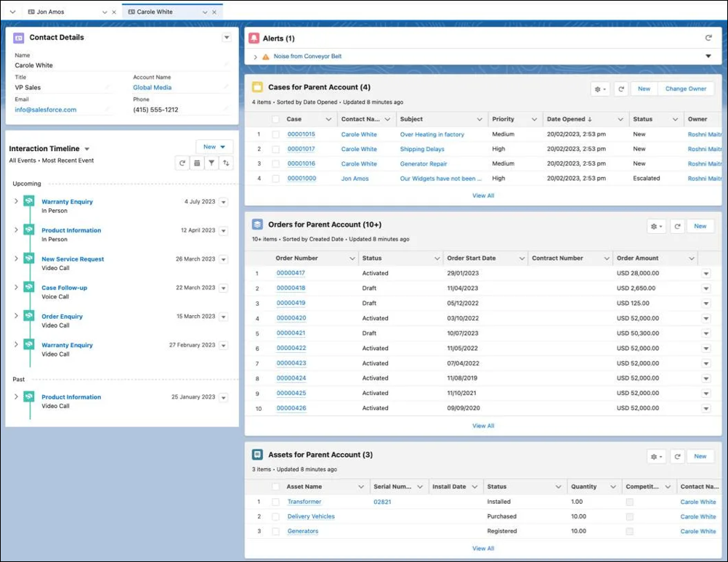
Task: Click the event icon for Warranty Enquiry 4 July 2023
Action: (x=29, y=201)
